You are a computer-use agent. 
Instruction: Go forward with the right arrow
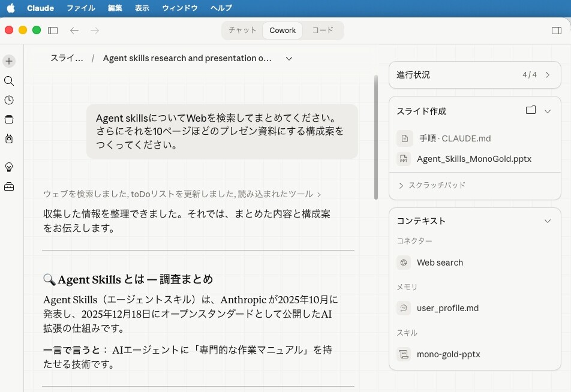point(95,31)
